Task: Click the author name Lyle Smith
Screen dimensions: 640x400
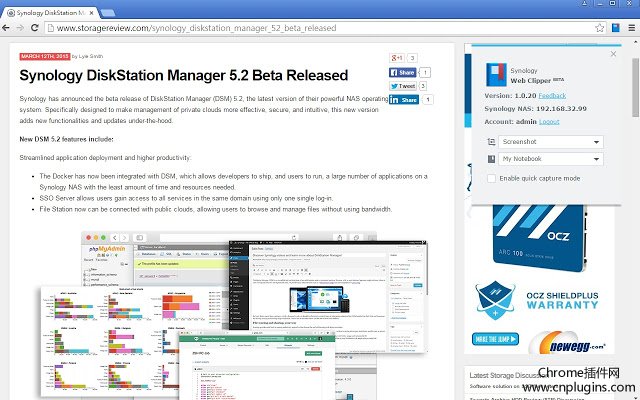Action: [x=91, y=56]
